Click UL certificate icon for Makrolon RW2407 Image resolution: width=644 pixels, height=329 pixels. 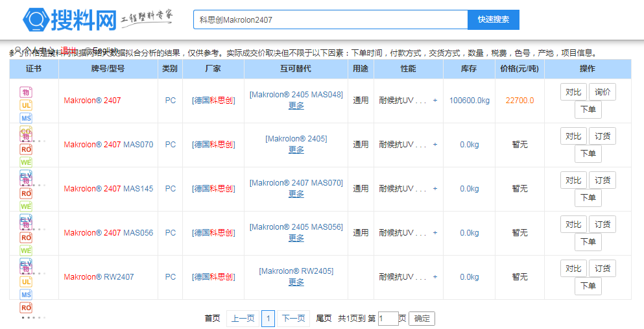[x=26, y=282]
